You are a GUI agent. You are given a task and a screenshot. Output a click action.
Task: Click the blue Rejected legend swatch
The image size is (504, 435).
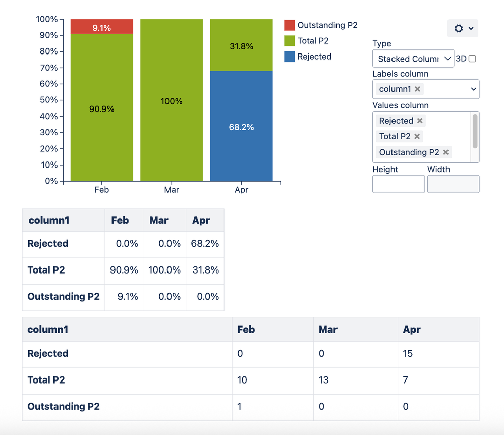click(x=290, y=57)
